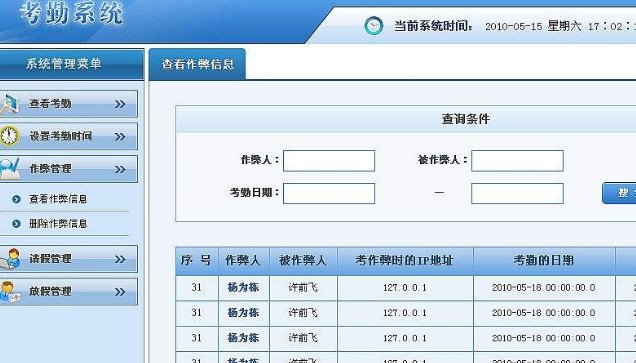Click the 请假管理 person icon
Image resolution: width=636 pixels, height=363 pixels.
coord(10,259)
